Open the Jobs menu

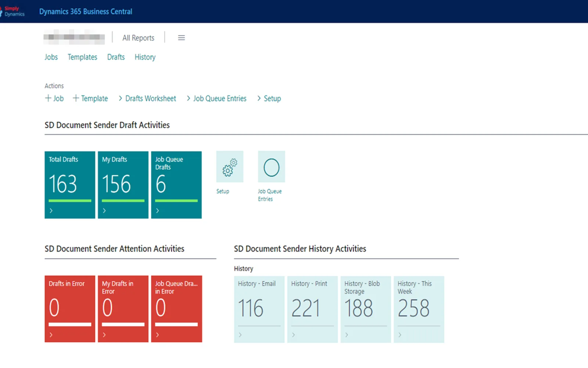tap(51, 57)
